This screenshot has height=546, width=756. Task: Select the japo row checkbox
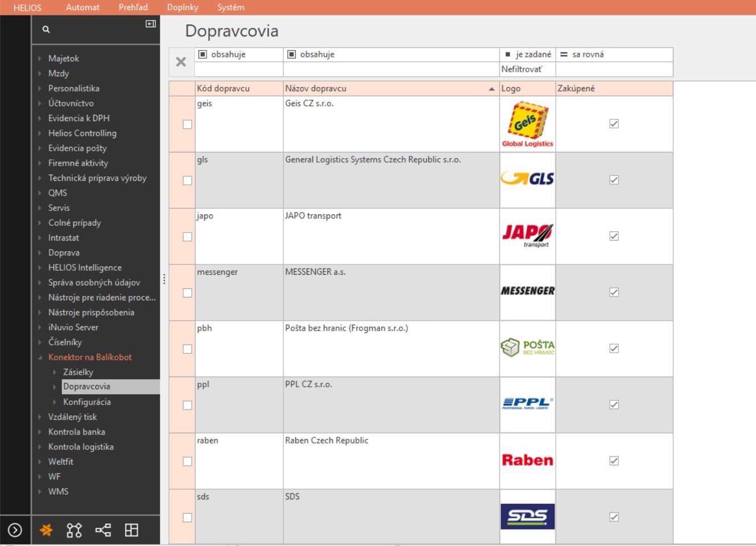187,237
